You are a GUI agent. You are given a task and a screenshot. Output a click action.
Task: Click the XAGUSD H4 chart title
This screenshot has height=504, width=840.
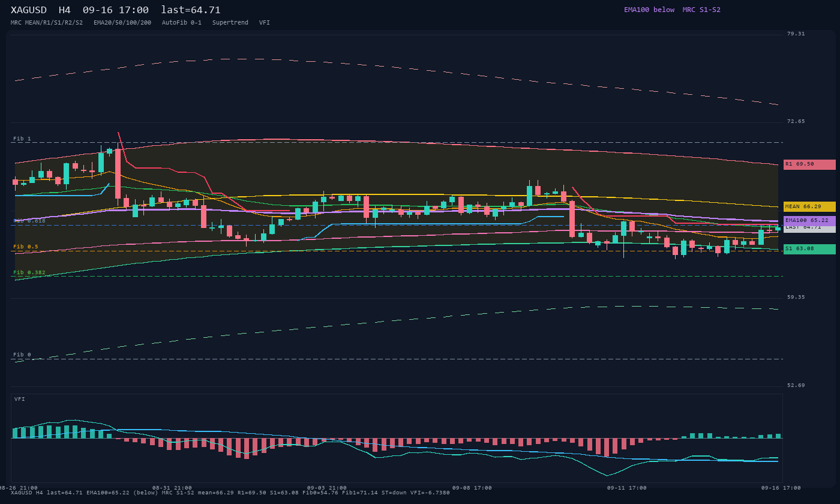coord(116,10)
